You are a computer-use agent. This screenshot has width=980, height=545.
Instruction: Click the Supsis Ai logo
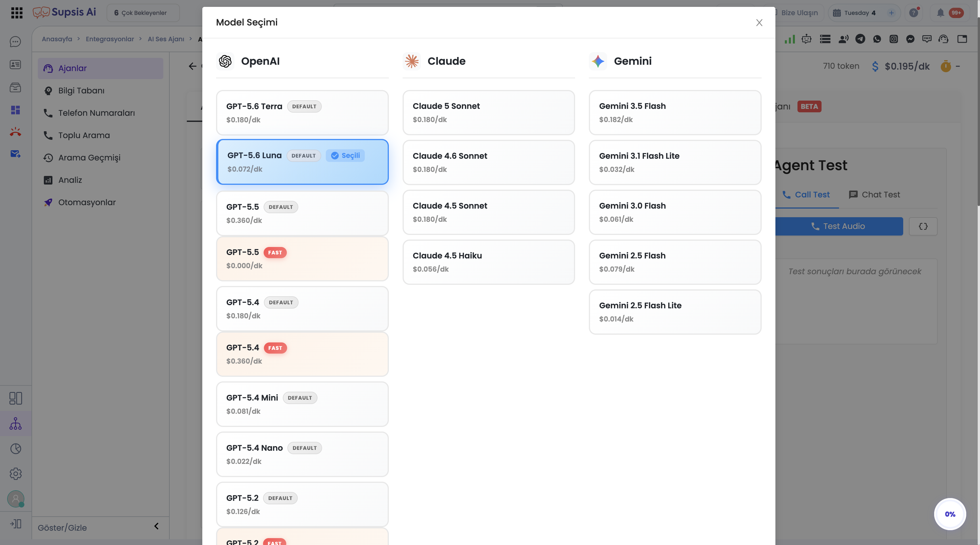click(64, 13)
